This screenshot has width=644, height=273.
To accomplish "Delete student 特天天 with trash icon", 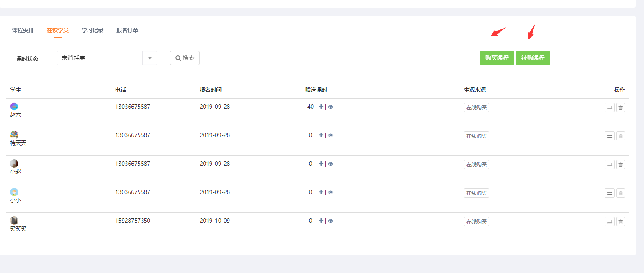I will click(x=621, y=136).
